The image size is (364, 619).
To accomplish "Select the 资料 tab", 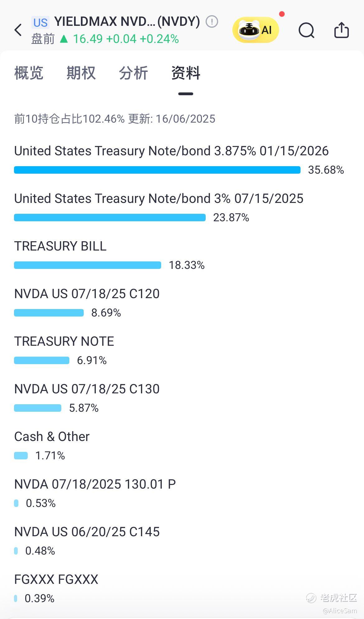I will coord(186,73).
